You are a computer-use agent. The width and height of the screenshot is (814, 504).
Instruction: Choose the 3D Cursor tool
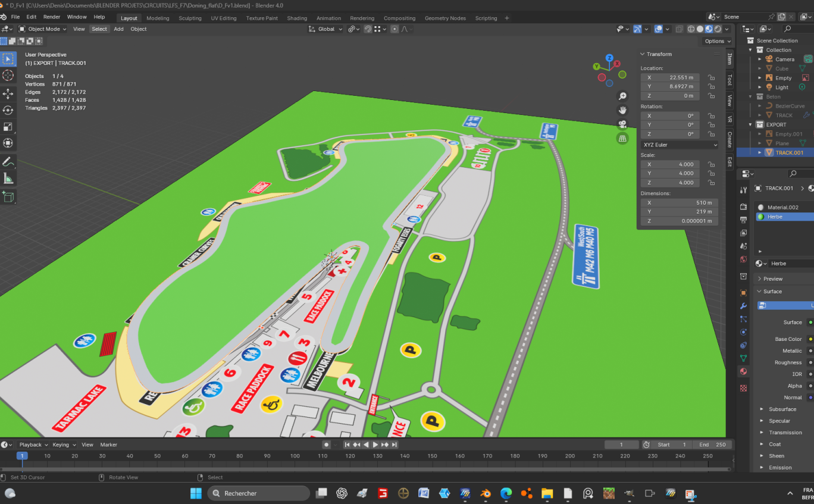(8, 76)
